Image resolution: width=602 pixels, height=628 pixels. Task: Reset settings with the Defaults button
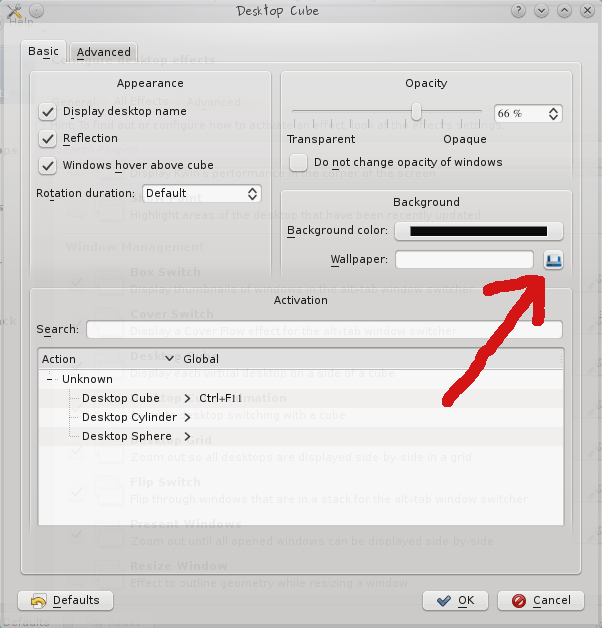[65, 600]
